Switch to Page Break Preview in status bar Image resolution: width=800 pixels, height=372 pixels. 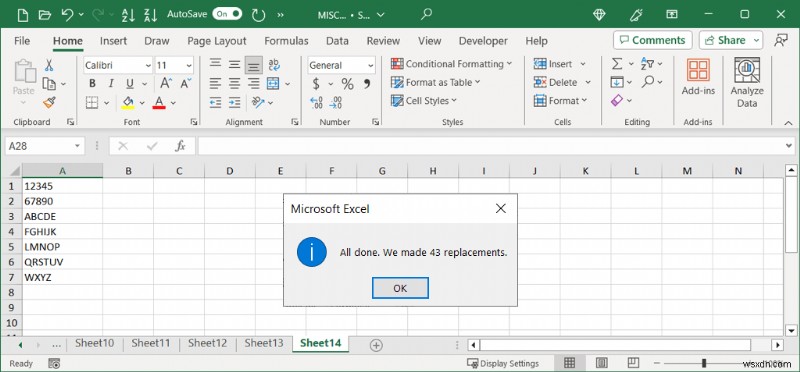click(x=633, y=363)
